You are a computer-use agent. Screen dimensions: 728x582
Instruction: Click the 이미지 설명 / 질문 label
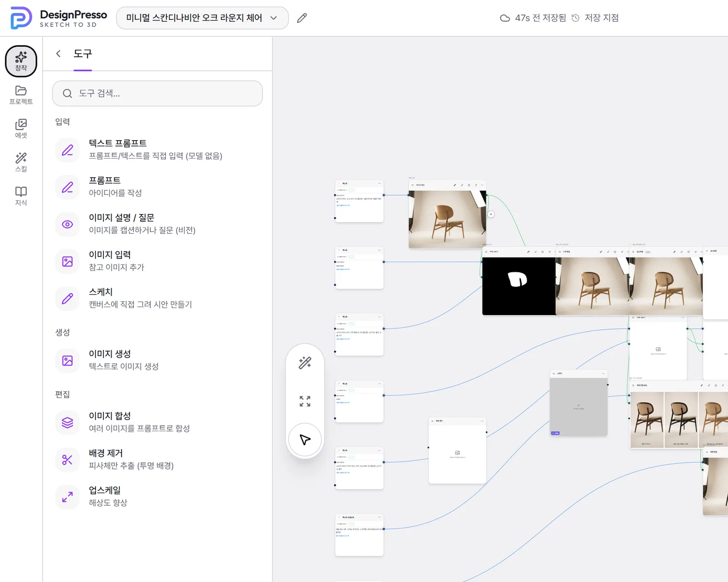click(x=121, y=218)
